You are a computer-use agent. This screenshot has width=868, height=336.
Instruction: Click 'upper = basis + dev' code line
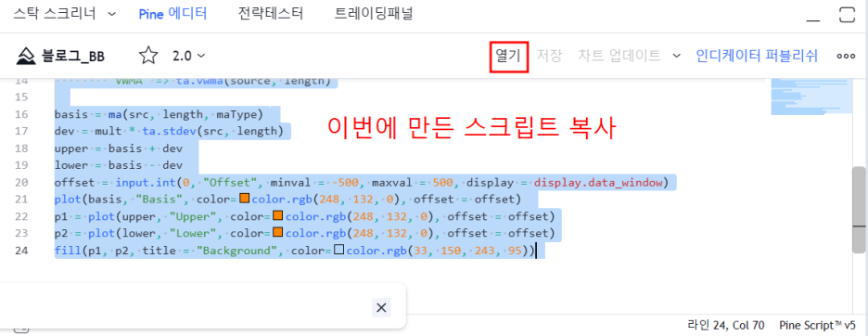point(119,149)
